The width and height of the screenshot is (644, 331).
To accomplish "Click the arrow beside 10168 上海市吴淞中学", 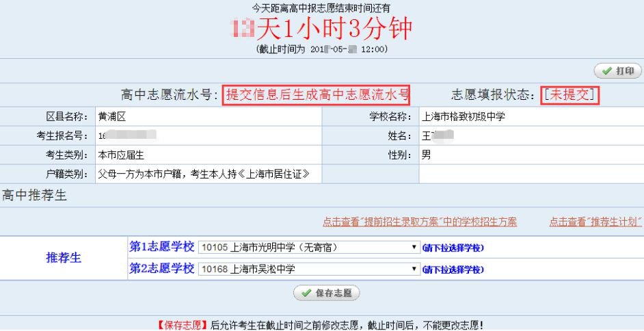I will click(x=414, y=269).
